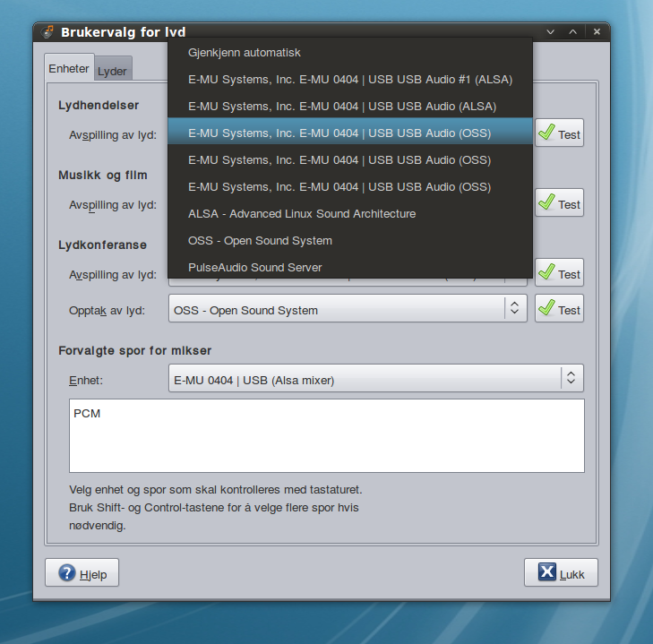Viewport: 653px width, 644px height.
Task: Choose PulseAudio Sound Server option
Action: click(x=350, y=268)
